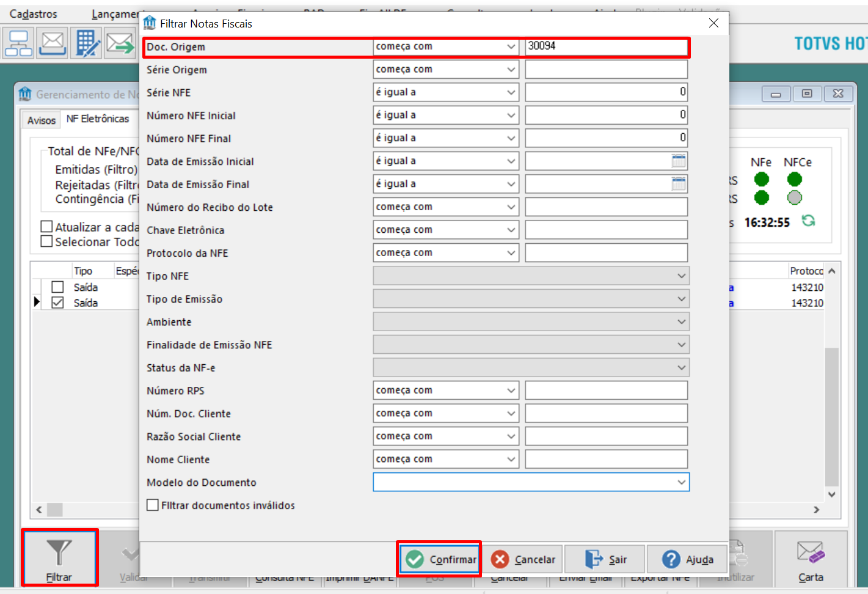Switch to NF Eletrônicas tab
Viewport: 868px width, 594px height.
click(98, 119)
